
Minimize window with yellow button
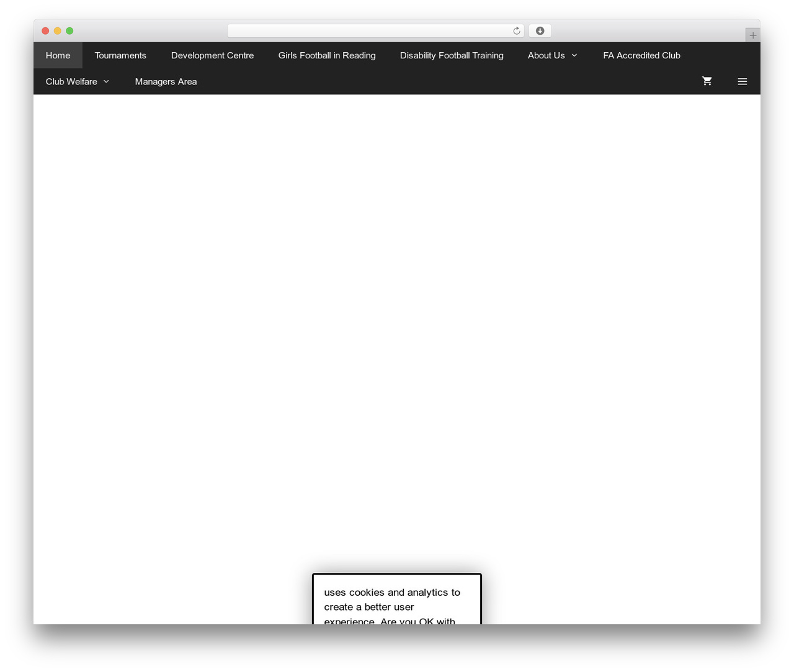point(58,31)
